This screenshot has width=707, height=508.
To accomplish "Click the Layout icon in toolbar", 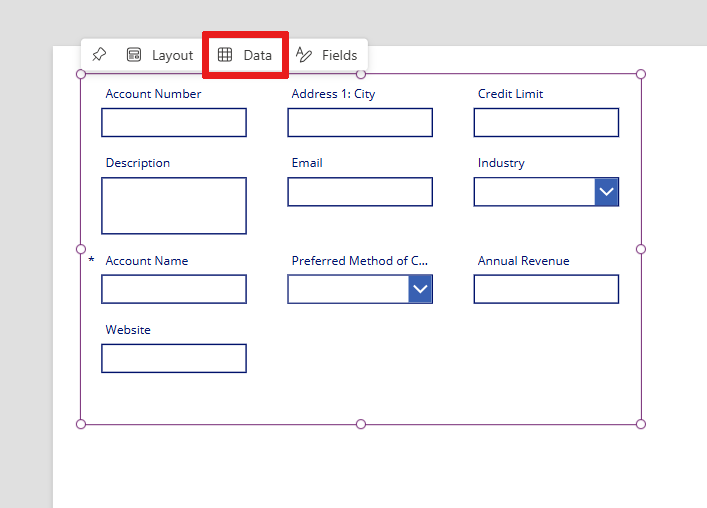I will point(134,55).
